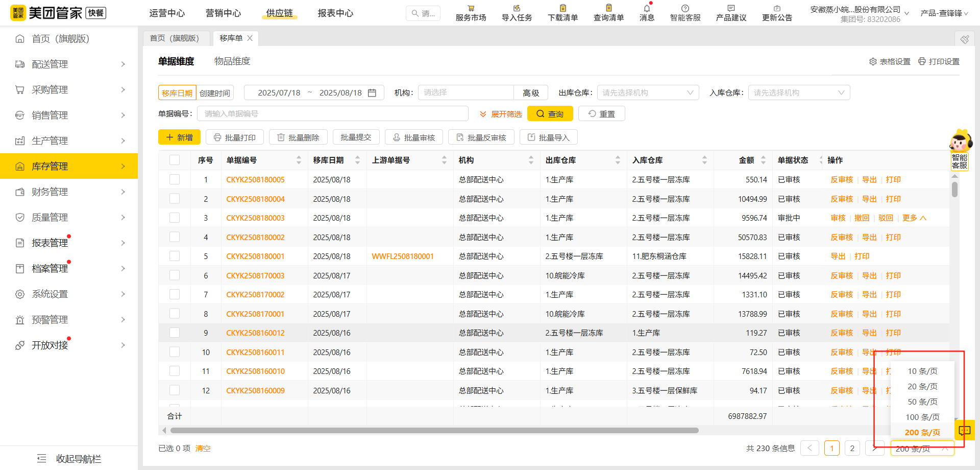
Task: Open 智能客服 smart customer service
Action: tap(685, 13)
